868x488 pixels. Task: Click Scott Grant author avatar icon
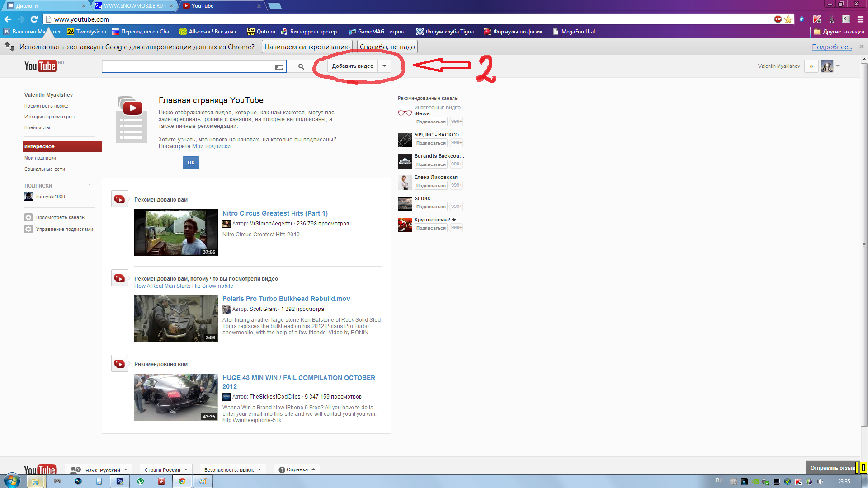226,309
